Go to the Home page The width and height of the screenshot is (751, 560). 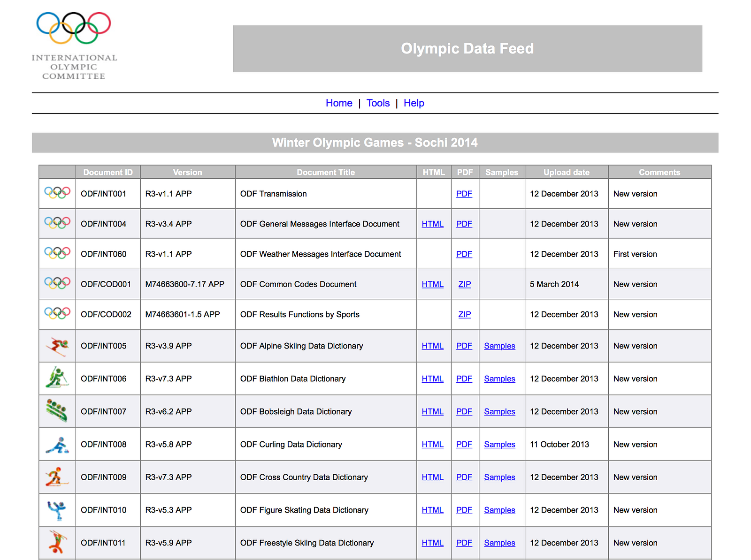[x=339, y=103]
